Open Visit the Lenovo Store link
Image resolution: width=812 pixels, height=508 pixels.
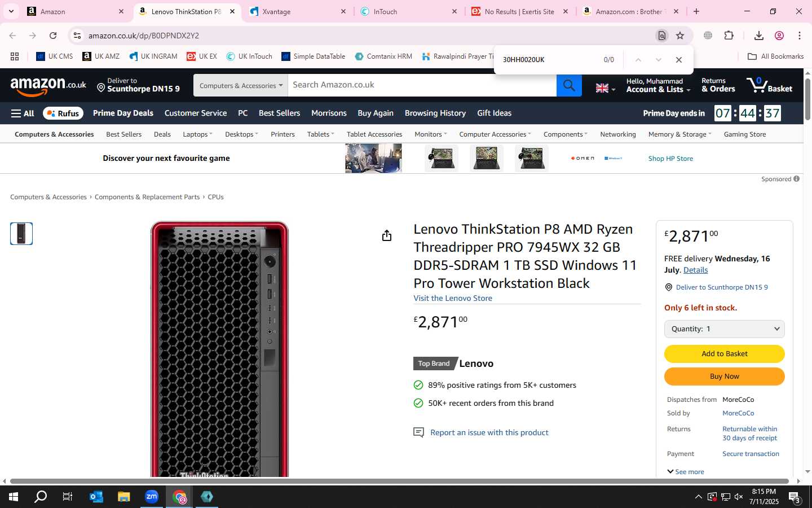coord(453,298)
